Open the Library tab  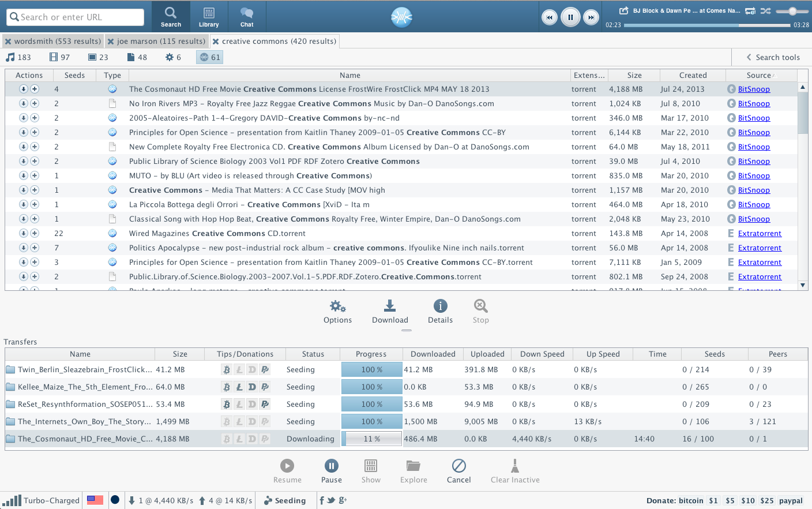(x=209, y=17)
